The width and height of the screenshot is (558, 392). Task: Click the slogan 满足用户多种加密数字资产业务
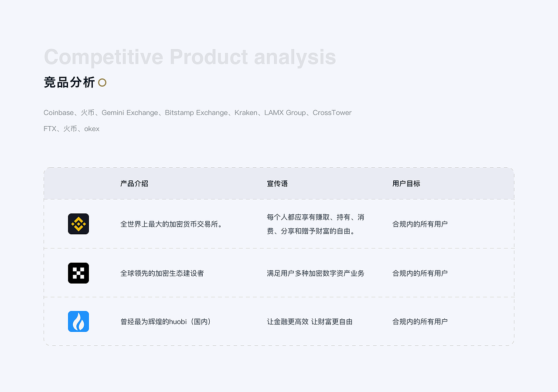316,273
